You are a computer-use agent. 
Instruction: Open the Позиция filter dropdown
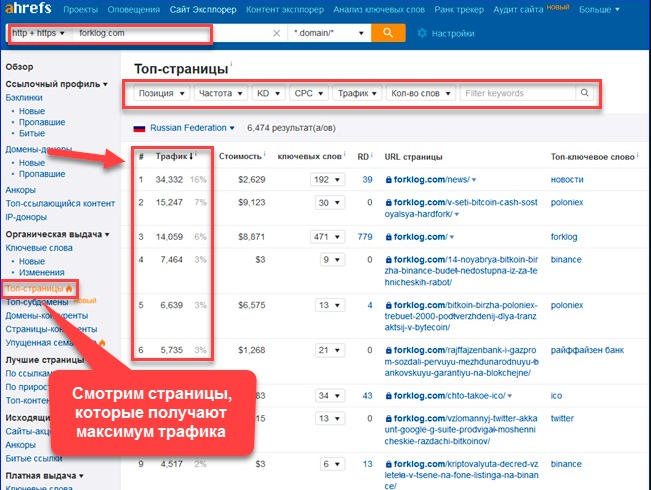(x=162, y=93)
